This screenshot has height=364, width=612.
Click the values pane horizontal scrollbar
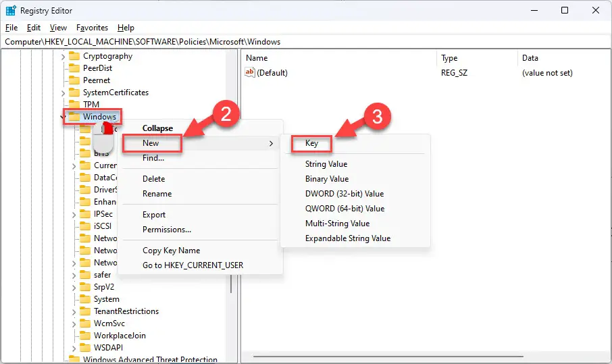point(388,356)
